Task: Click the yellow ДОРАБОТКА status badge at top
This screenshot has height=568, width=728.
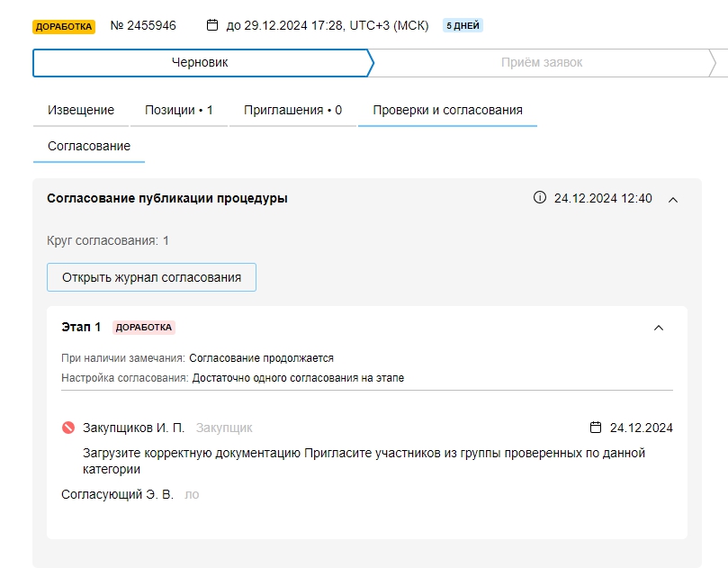Action: [64, 26]
